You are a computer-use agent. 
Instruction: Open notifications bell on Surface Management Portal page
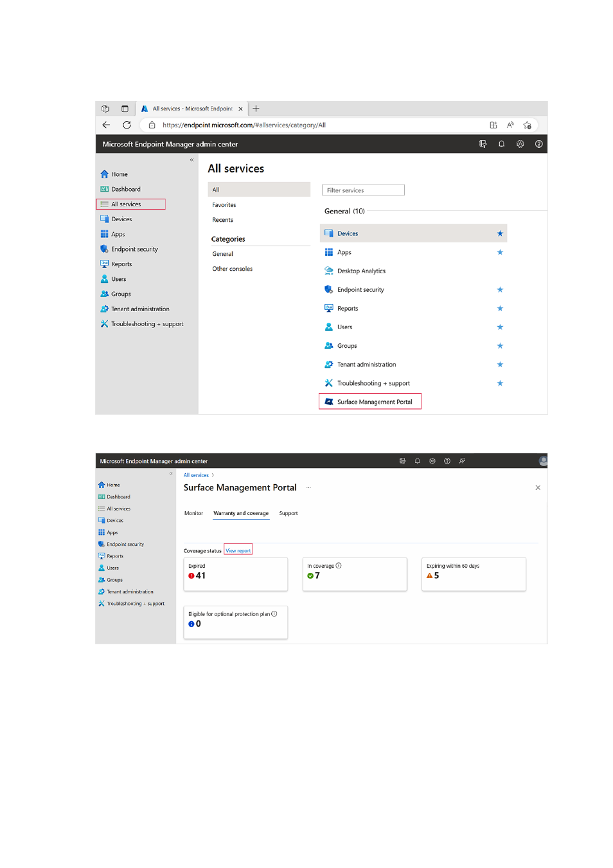pyautogui.click(x=417, y=461)
